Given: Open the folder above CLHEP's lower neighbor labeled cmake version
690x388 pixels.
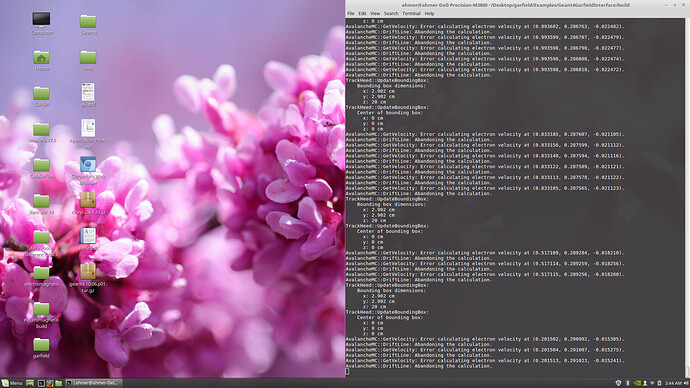Looking at the screenshot, I should tap(41, 132).
